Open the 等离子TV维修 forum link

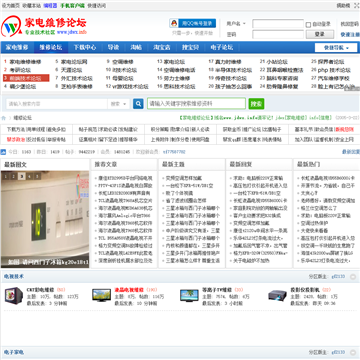pos(217,290)
